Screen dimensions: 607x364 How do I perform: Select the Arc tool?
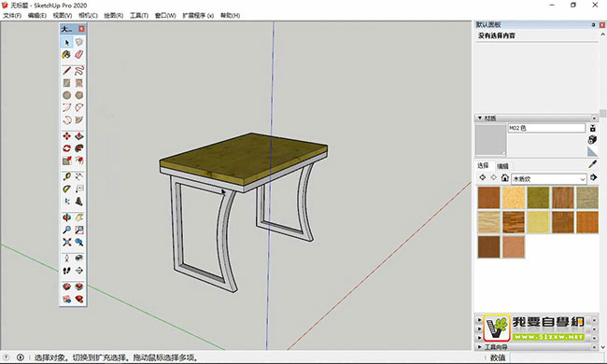66,107
